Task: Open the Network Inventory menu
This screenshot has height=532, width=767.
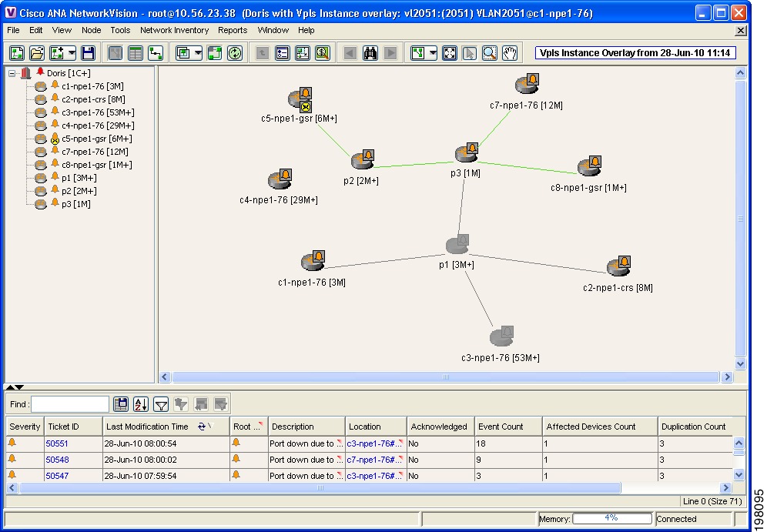Action: (x=175, y=30)
